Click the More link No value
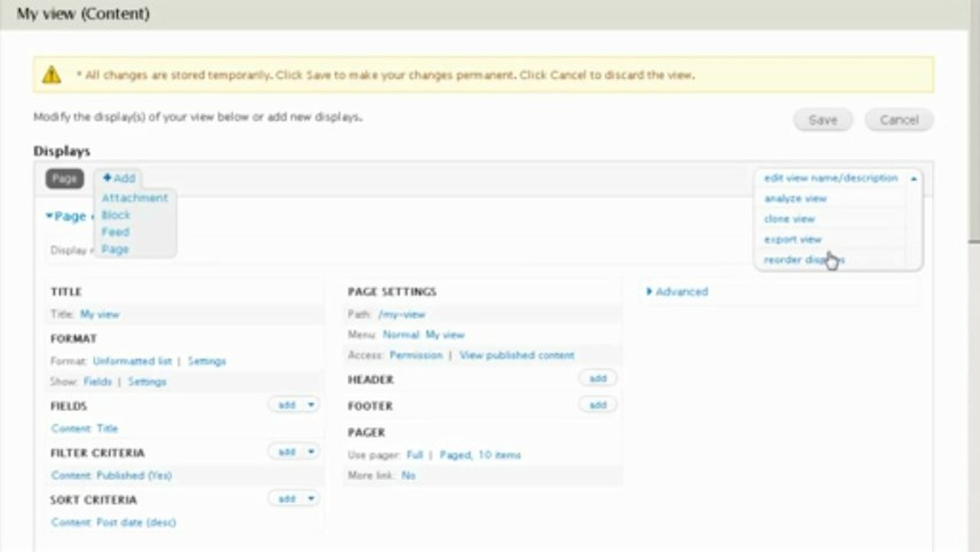Image resolution: width=980 pixels, height=552 pixels. (x=408, y=476)
